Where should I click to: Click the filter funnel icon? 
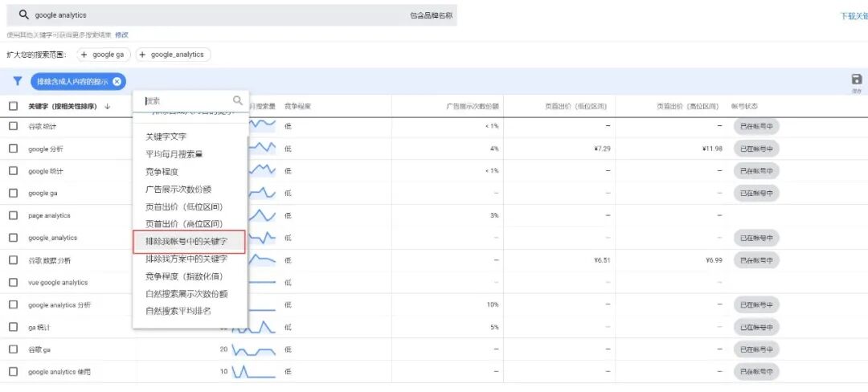point(18,81)
